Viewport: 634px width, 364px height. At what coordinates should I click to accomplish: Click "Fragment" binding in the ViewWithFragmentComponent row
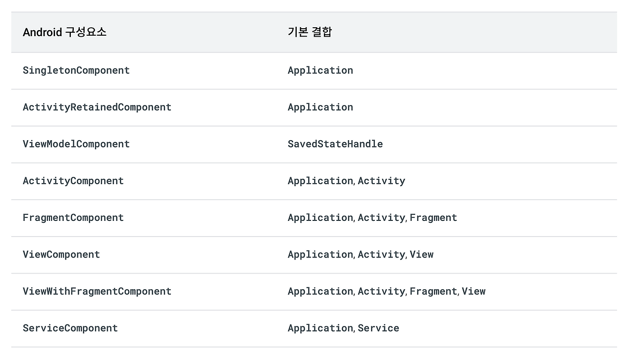(433, 291)
